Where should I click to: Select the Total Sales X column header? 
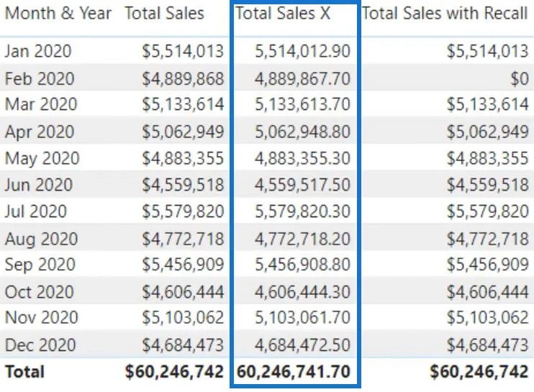[x=283, y=14]
